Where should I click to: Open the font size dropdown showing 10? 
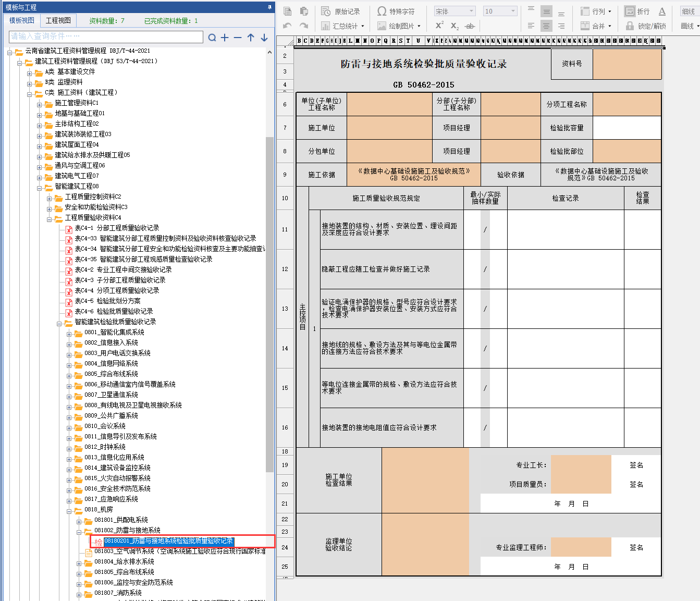[x=500, y=11]
